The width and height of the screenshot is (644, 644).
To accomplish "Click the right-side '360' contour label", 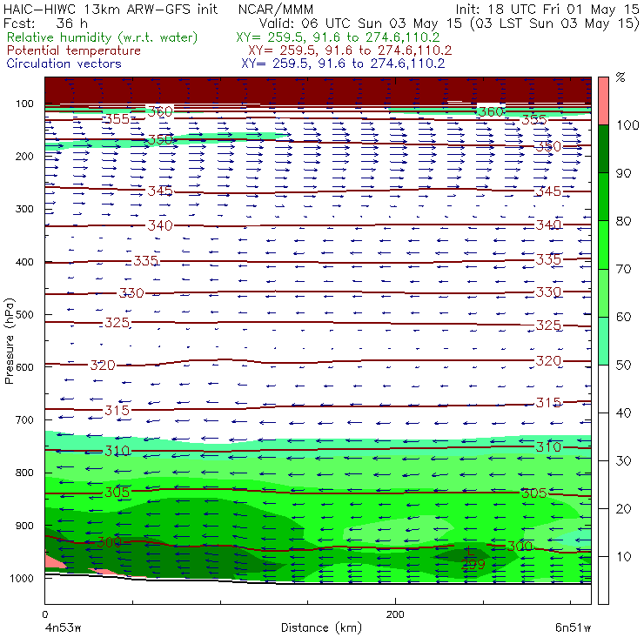I will 490,111.
